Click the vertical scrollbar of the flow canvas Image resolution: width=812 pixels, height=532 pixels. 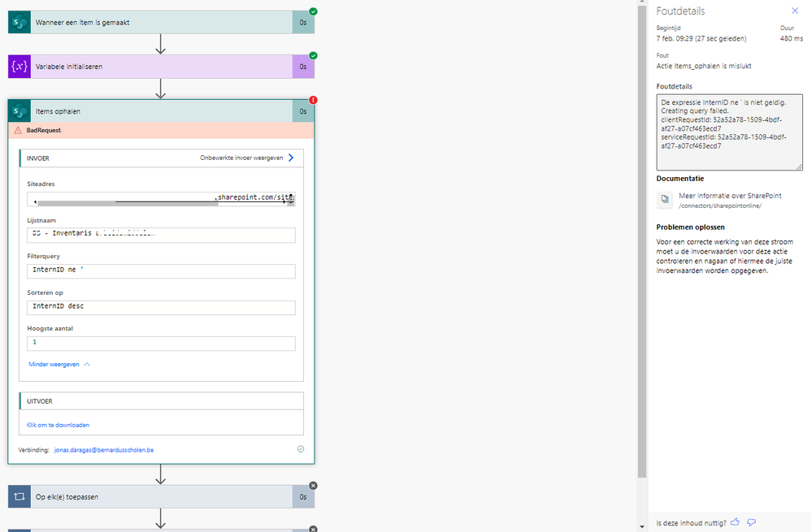pos(642,241)
